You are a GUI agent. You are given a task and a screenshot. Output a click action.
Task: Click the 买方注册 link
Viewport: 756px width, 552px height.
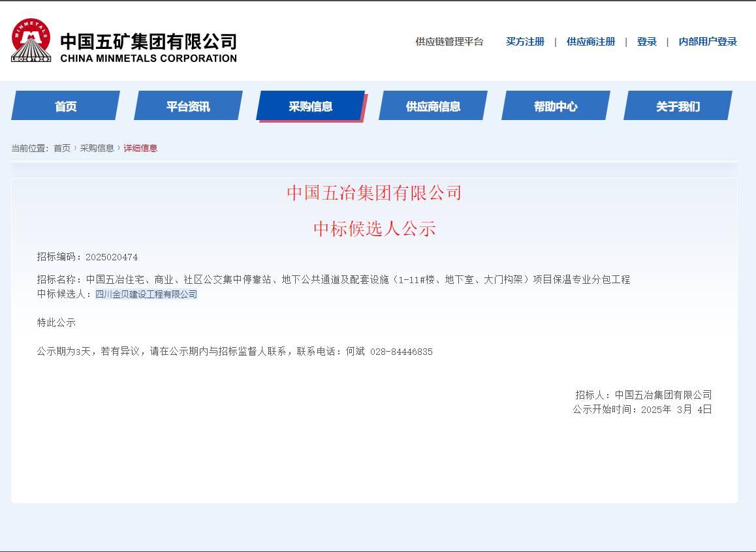525,42
